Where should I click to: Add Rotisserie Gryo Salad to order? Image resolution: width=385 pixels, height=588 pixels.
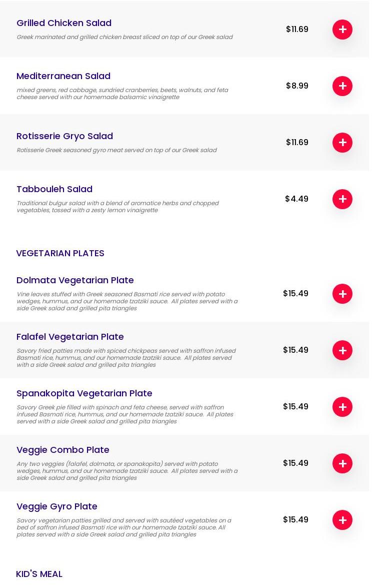pos(342,143)
